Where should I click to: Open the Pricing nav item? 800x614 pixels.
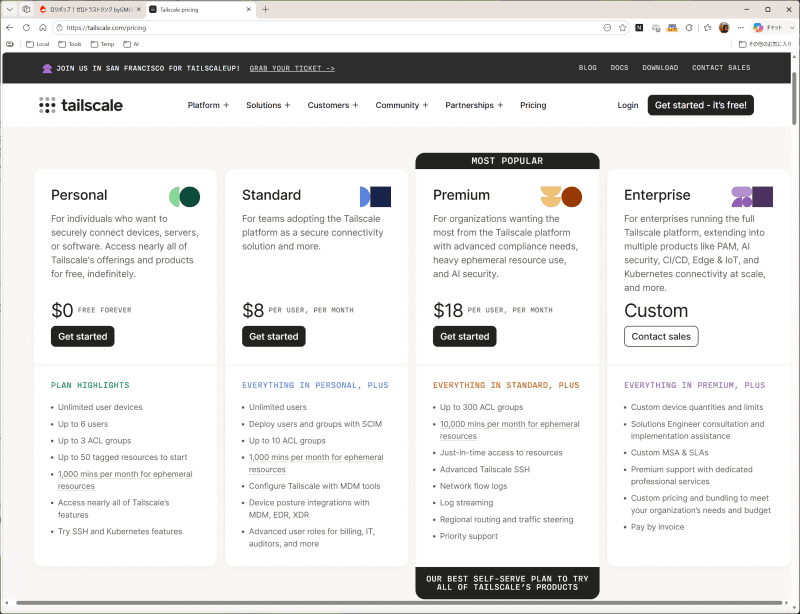533,105
